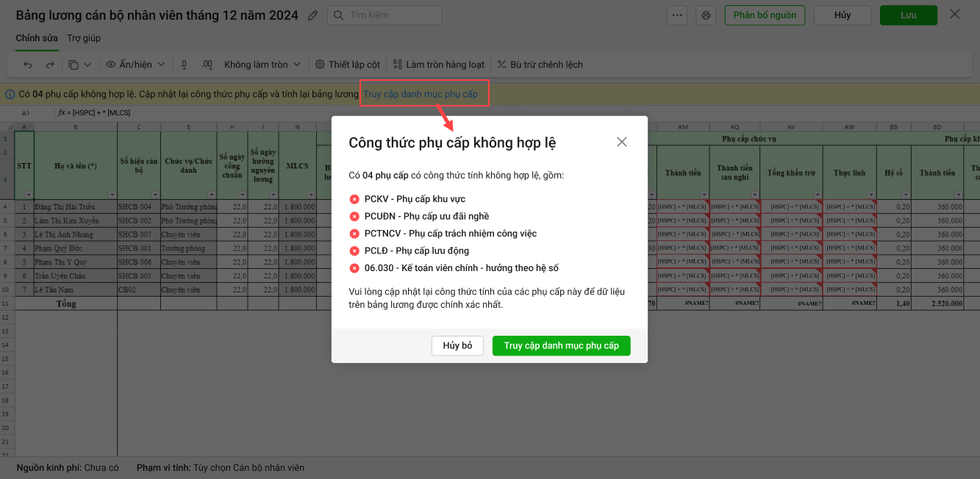Click the Hủy bỏ button in the dialog

click(457, 346)
